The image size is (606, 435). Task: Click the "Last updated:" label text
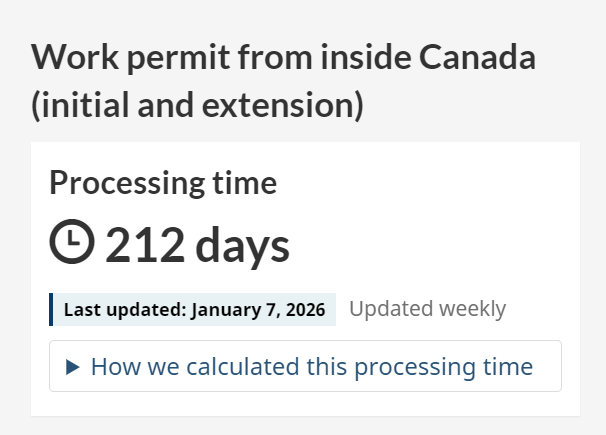(125, 310)
